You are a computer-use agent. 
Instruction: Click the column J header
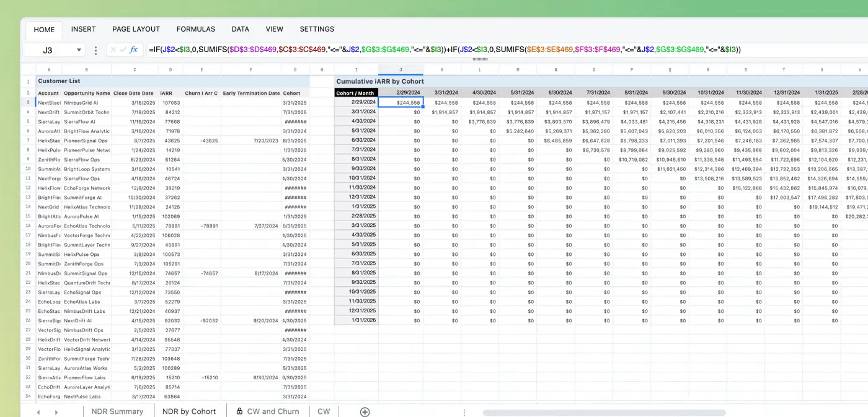pyautogui.click(x=401, y=69)
